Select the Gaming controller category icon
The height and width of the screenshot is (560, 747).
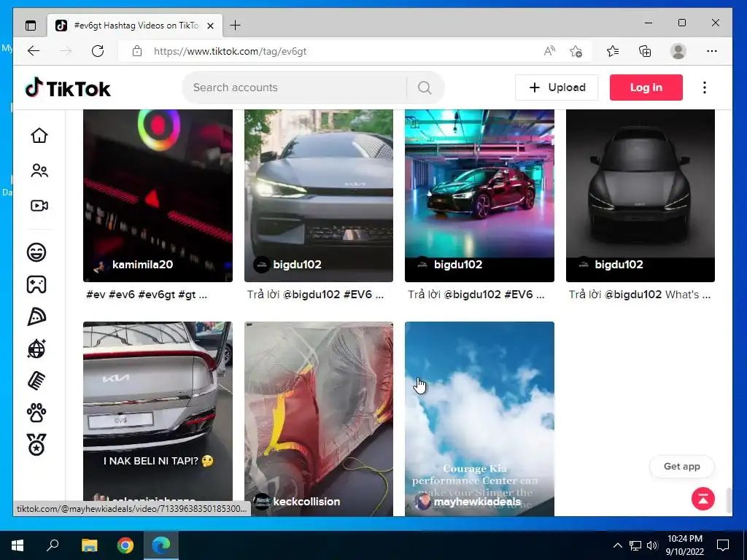(x=36, y=284)
